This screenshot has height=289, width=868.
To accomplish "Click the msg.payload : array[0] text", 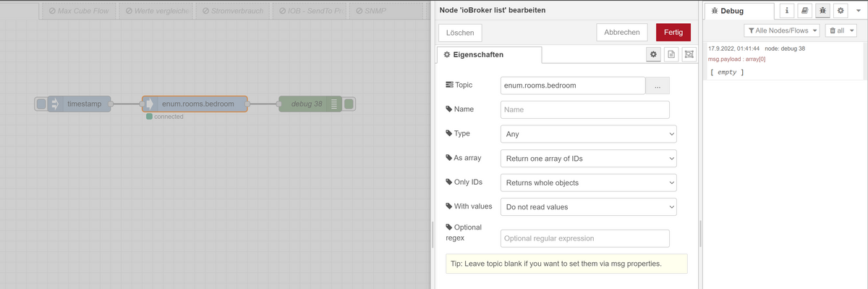I will 737,59.
